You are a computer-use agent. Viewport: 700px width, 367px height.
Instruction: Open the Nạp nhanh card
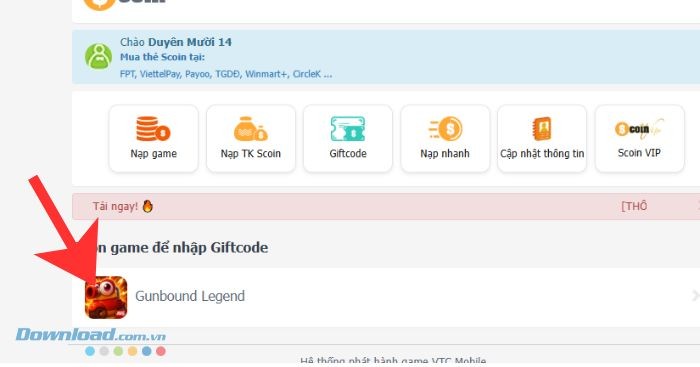pyautogui.click(x=445, y=138)
